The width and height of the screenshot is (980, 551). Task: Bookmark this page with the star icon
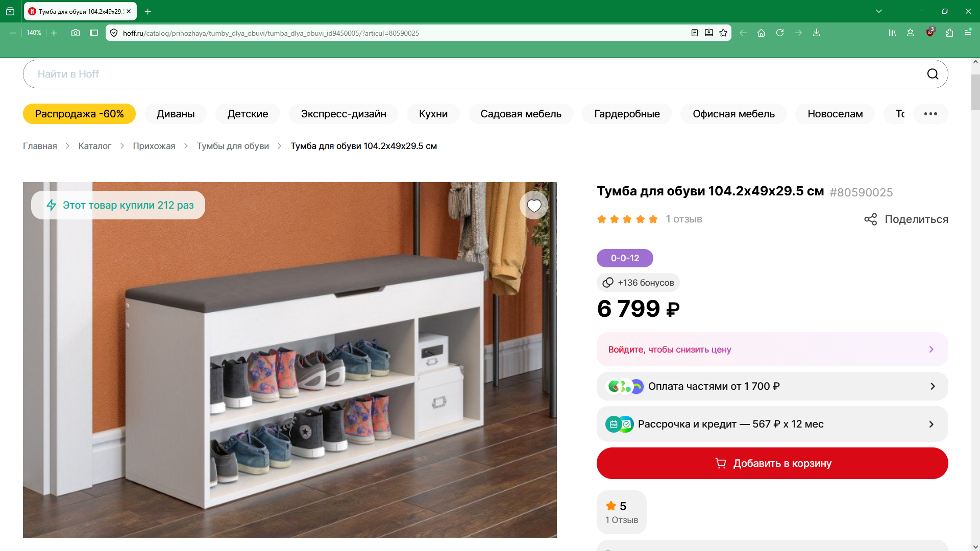(x=723, y=33)
